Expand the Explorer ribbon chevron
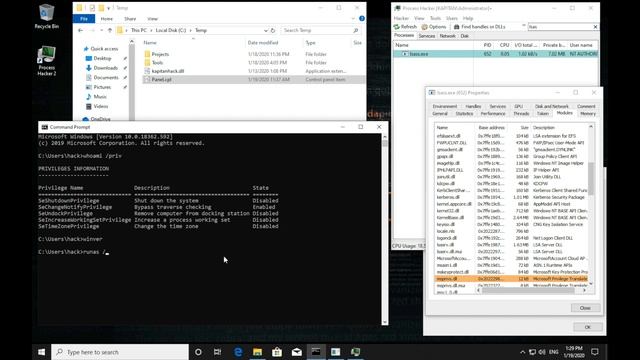Screen dimensions: 640x360 pyautogui.click(x=353, y=19)
